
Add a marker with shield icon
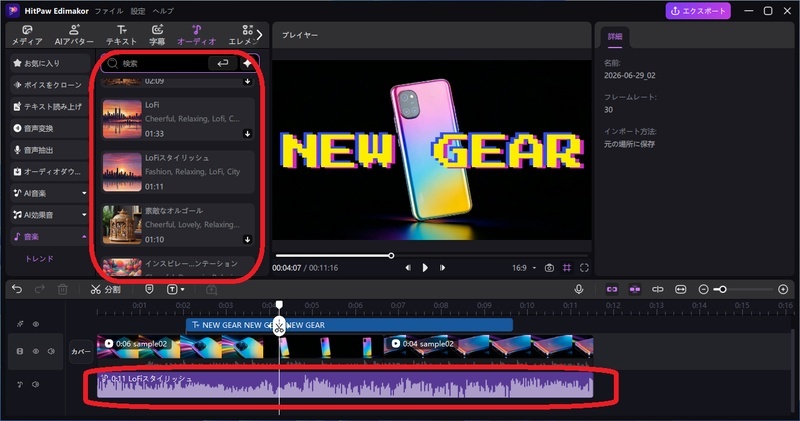(149, 289)
